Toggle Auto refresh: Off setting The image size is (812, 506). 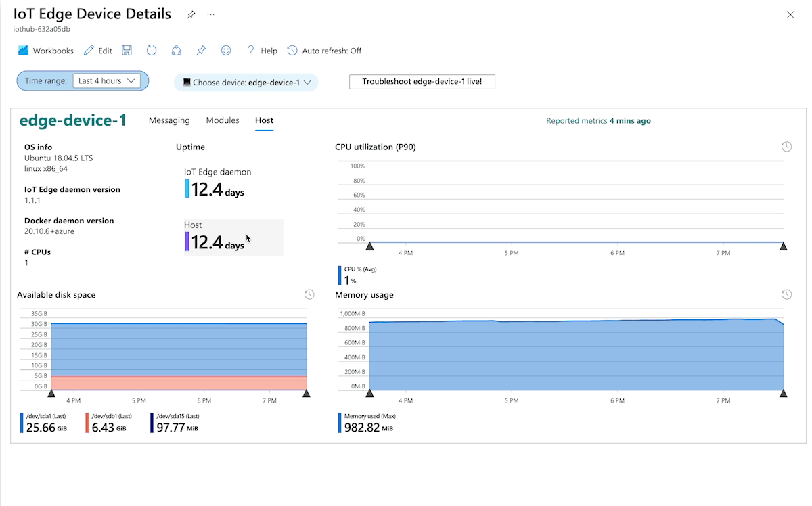point(324,51)
